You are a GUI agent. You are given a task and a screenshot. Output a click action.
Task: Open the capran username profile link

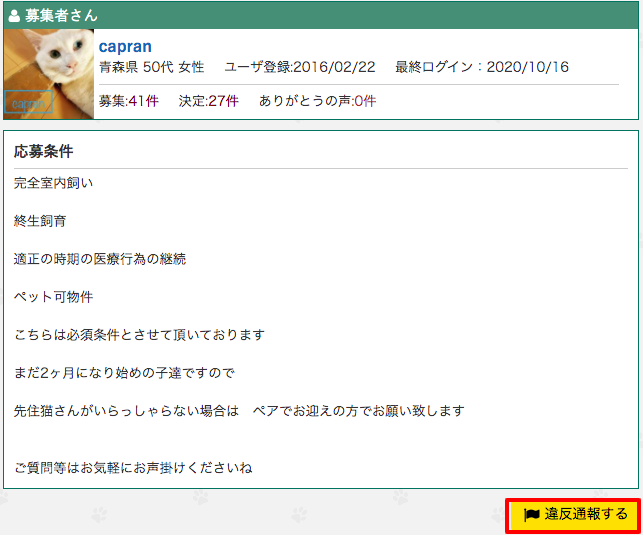[x=125, y=47]
